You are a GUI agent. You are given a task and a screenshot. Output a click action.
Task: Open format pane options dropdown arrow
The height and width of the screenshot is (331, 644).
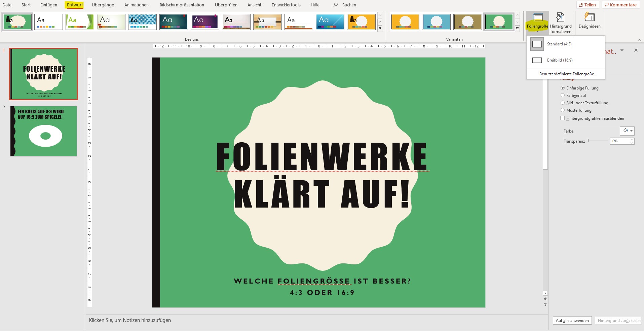pyautogui.click(x=622, y=50)
